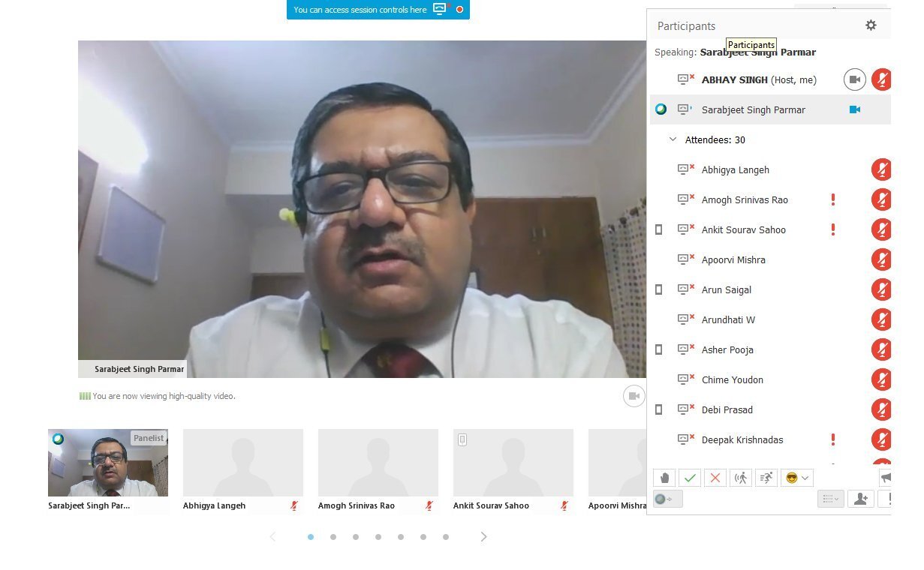Image resolution: width=924 pixels, height=570 pixels.
Task: Click the Go Slower walking figure icon
Action: pos(741,478)
